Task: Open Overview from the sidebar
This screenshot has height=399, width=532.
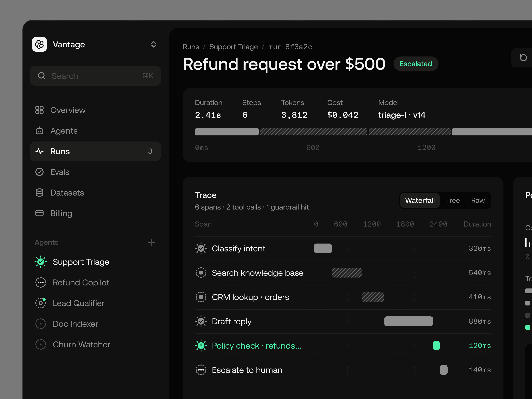Action: pyautogui.click(x=95, y=110)
